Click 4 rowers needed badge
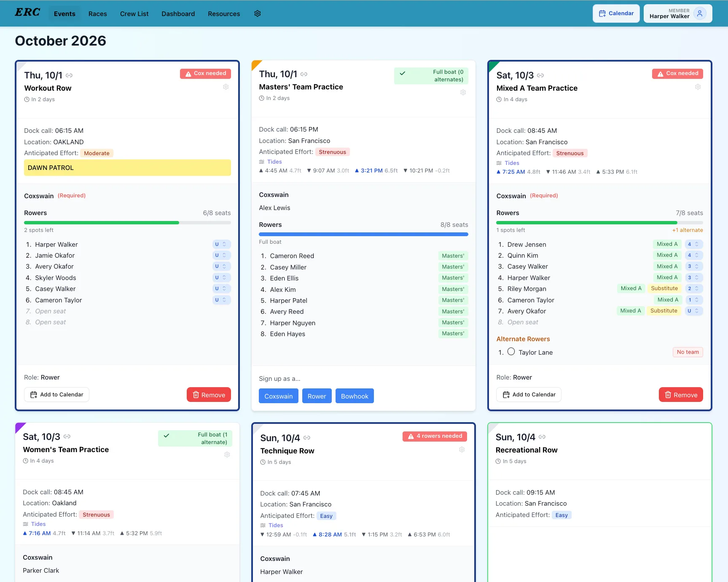This screenshot has height=582, width=728. pos(435,436)
